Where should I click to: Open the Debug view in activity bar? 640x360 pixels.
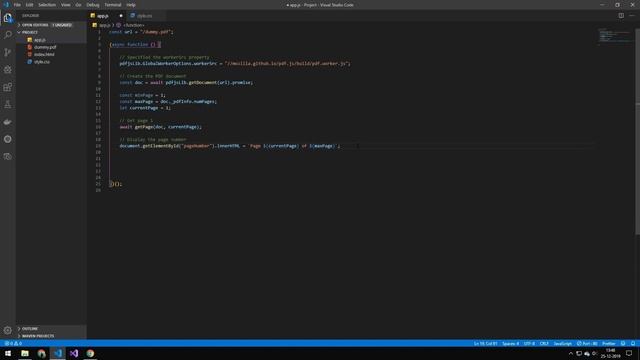tap(8, 70)
